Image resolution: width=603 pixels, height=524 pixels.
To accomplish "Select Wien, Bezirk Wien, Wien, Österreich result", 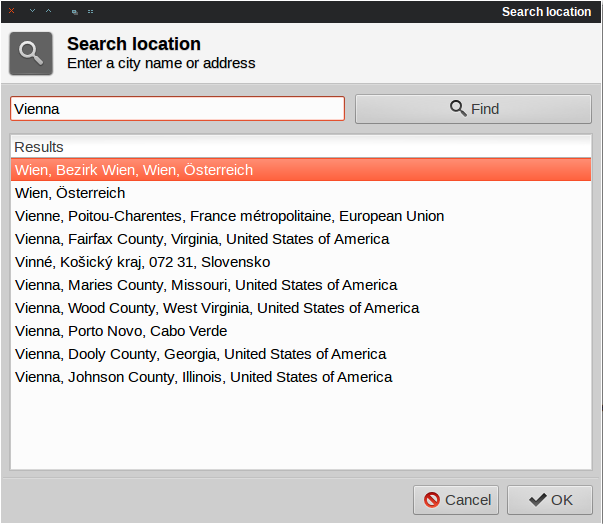I will click(301, 170).
